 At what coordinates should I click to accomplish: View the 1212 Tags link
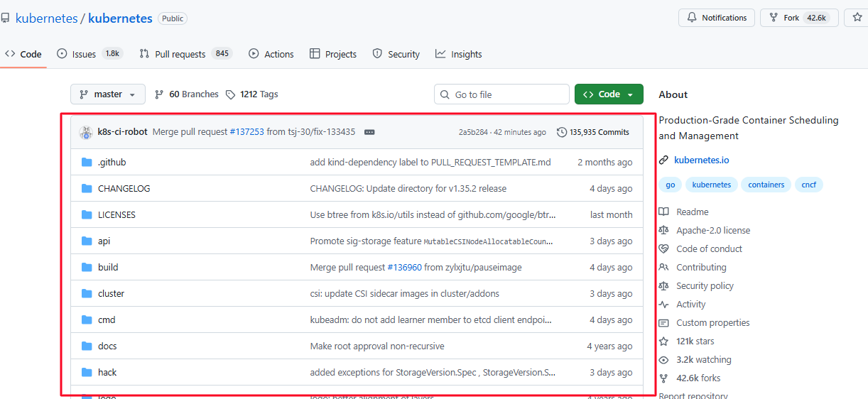252,94
